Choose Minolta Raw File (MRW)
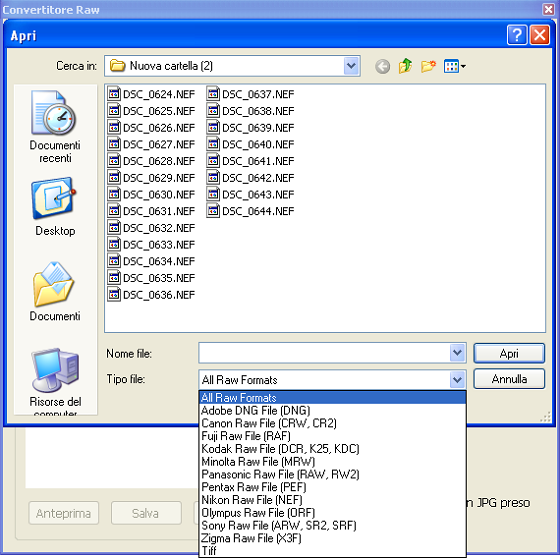 (x=332, y=461)
